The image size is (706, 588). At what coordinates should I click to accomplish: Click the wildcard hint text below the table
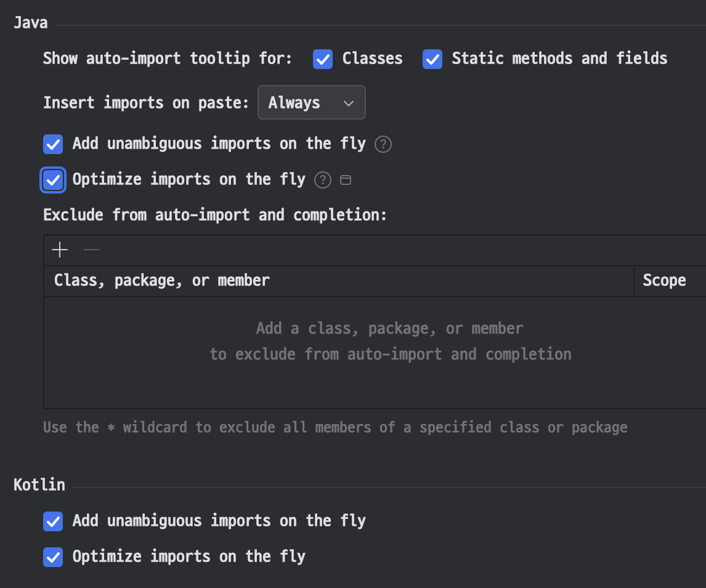pos(335,427)
